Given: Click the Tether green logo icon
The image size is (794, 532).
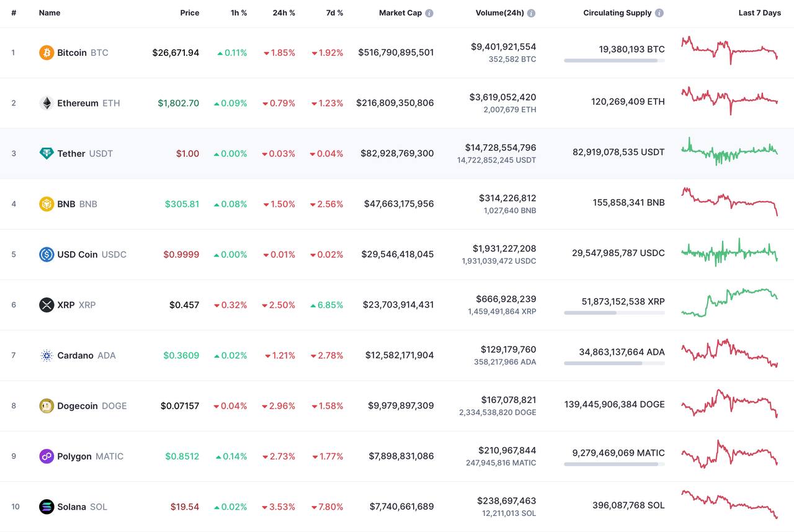Looking at the screenshot, I should [x=47, y=153].
